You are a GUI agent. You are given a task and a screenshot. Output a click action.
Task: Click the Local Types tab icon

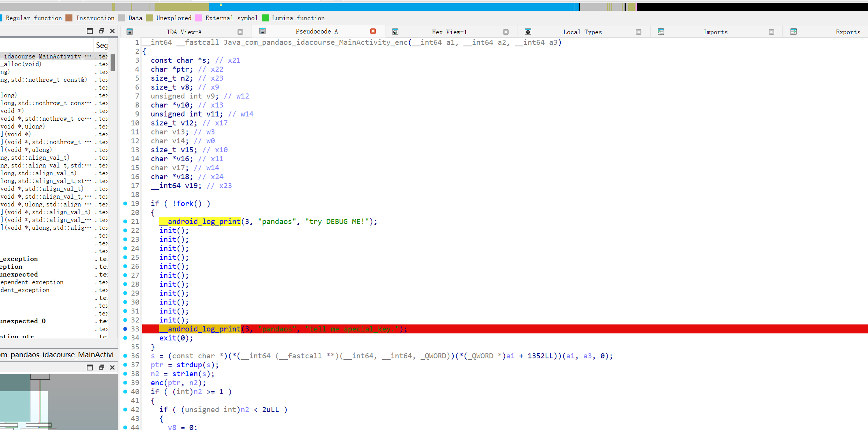[528, 32]
